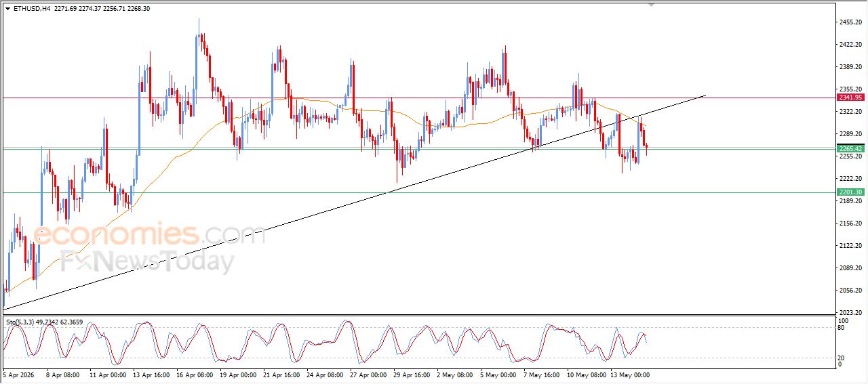The image size is (868, 384).
Task: Click the stochastic value 62.3659
Action: pyautogui.click(x=71, y=322)
